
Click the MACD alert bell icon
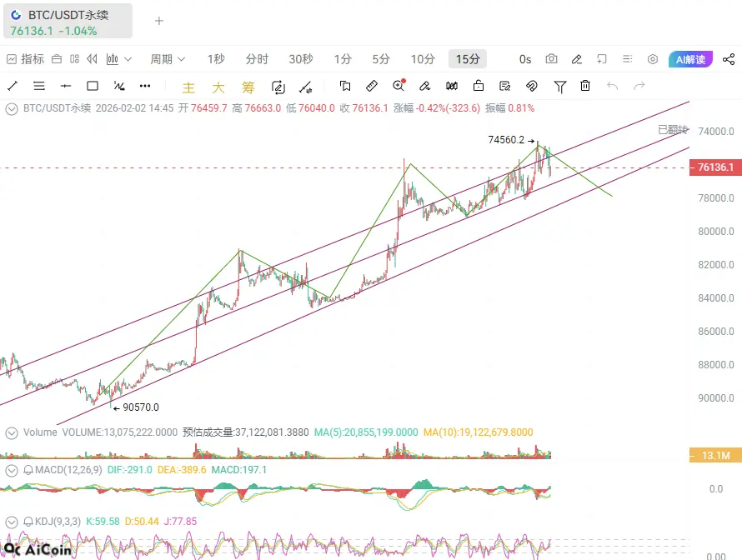pos(28,470)
